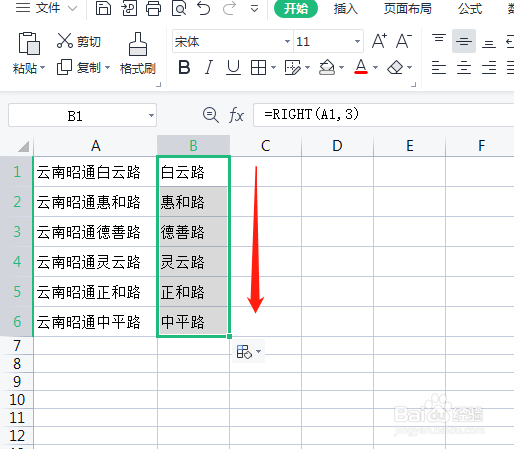The image size is (514, 449).
Task: Click the fx insert function icon
Action: pyautogui.click(x=236, y=115)
